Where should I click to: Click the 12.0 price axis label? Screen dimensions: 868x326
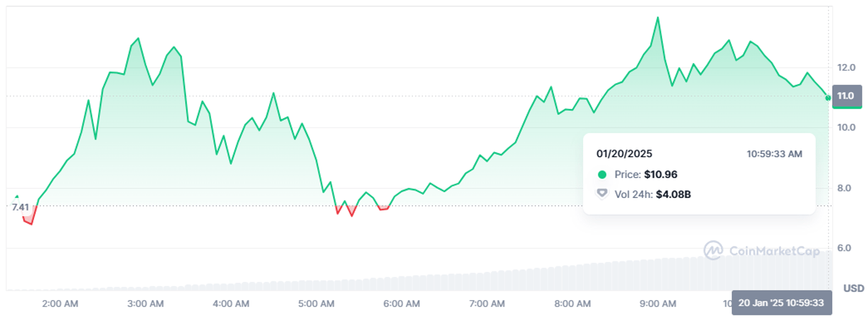tap(846, 67)
